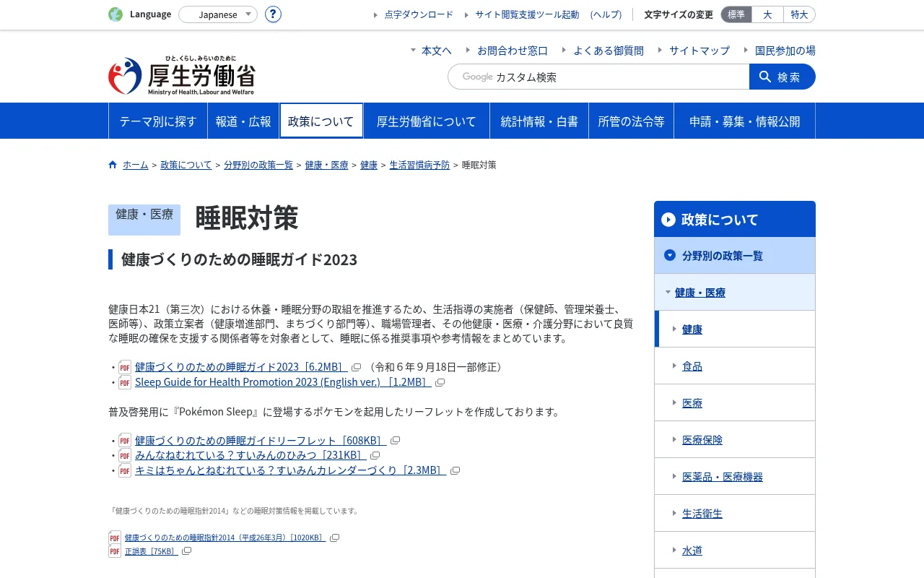Expand the 生活衛生 sidebar item arrow
Screen dimensions: 924x578
click(x=674, y=513)
